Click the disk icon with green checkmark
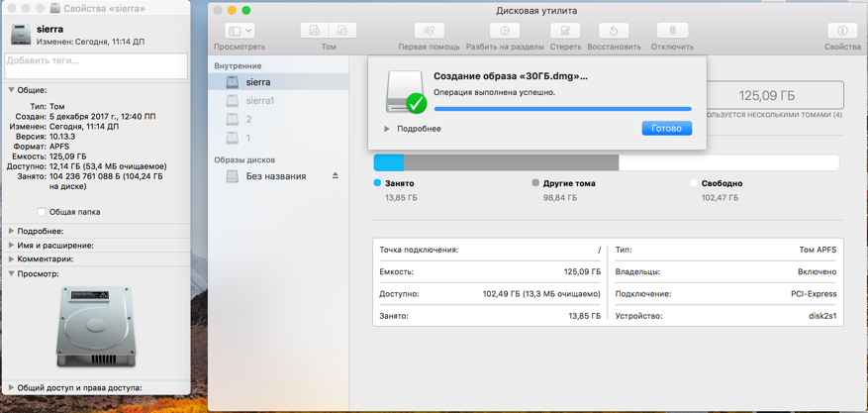The width and height of the screenshot is (868, 413). (x=405, y=91)
